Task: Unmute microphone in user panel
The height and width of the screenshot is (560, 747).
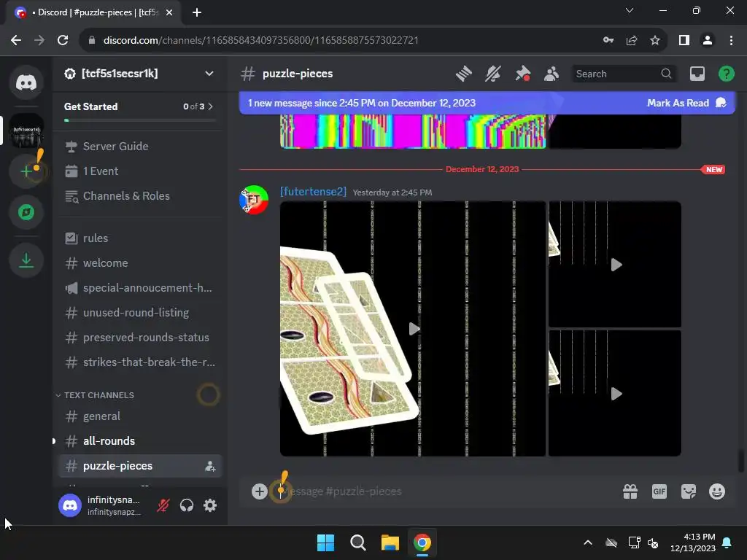Action: pos(163,505)
